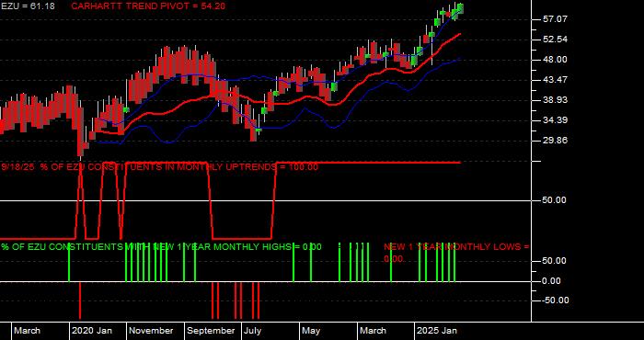This screenshot has height=340, width=644.
Task: Click the November date label
Action: pyautogui.click(x=151, y=331)
